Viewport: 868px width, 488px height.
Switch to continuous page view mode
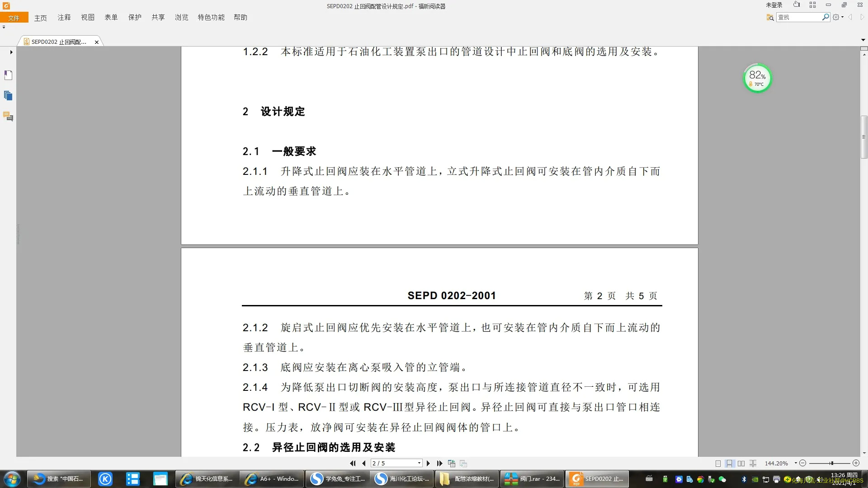[x=729, y=464]
